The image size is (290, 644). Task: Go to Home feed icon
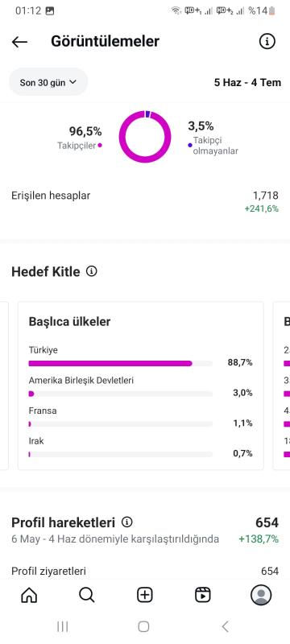[29, 594]
